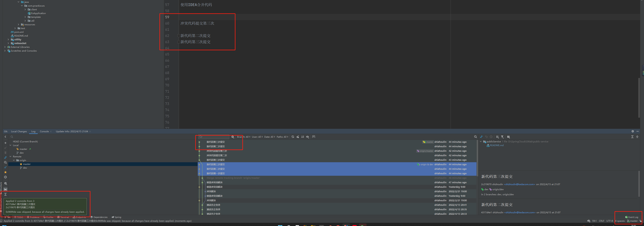The width and height of the screenshot is (644, 226).
Task: Focus the branches search field
Action: (102, 137)
